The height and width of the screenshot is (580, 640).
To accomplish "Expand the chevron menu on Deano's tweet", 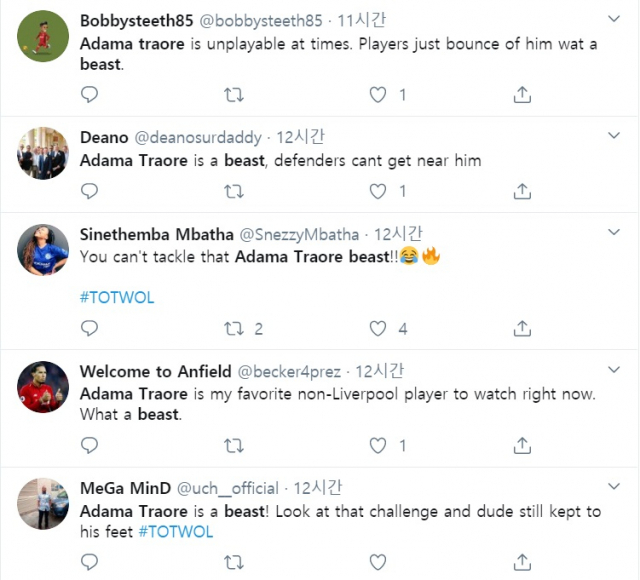I will (x=612, y=136).
